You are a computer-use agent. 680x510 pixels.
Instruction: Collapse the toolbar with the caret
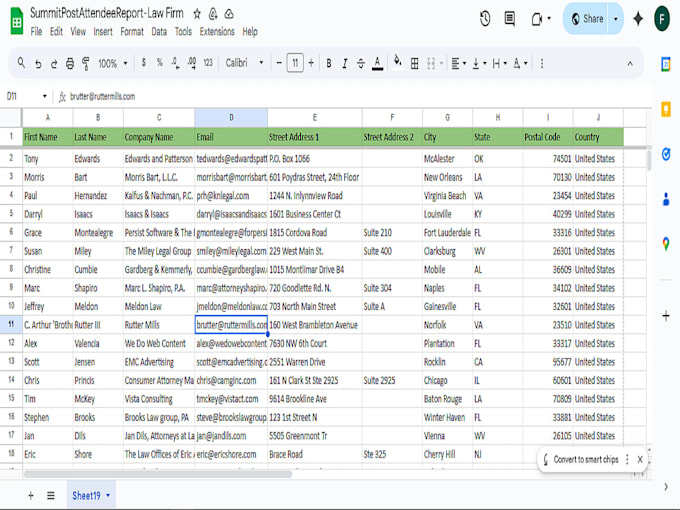coord(630,64)
